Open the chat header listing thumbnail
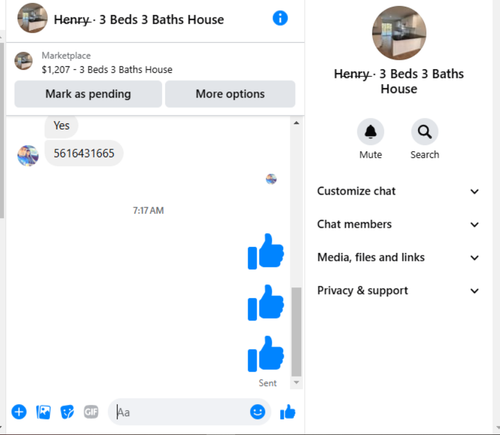 (x=32, y=18)
